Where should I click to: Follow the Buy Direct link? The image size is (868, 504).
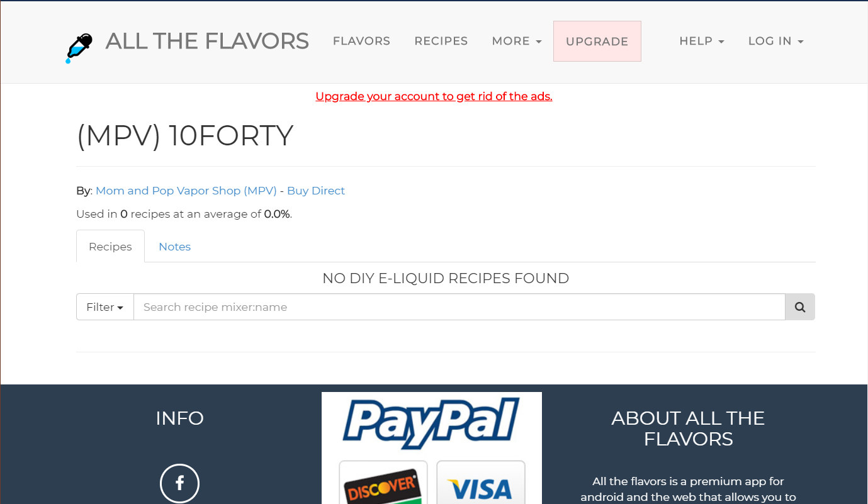pos(316,191)
